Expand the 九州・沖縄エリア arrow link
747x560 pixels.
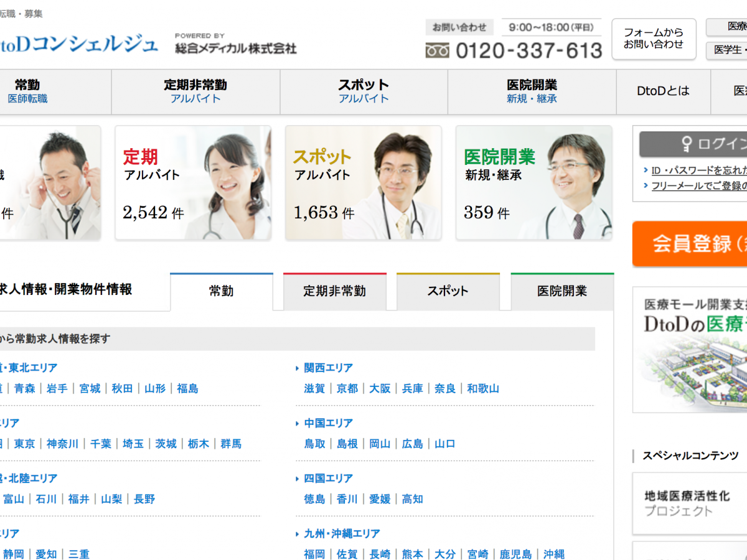(298, 534)
